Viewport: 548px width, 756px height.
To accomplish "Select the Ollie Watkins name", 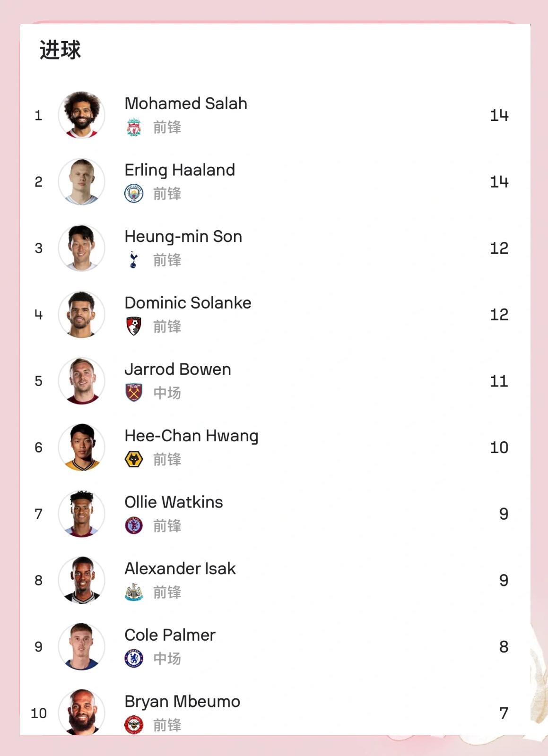I will click(174, 502).
